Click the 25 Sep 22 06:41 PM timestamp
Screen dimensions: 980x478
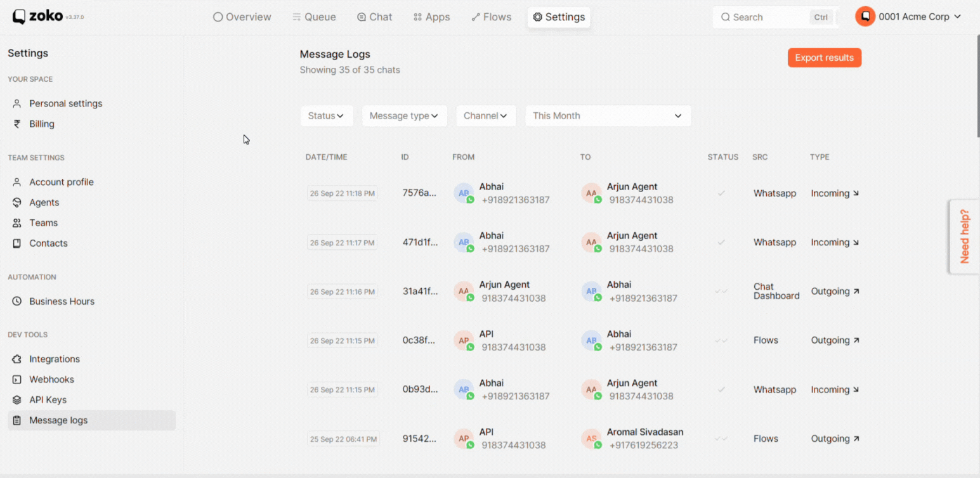click(343, 439)
